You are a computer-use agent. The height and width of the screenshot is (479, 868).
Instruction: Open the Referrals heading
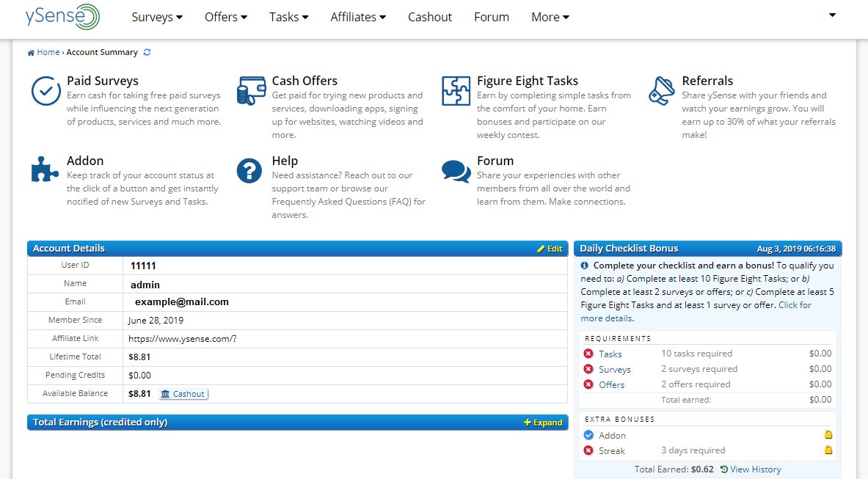pos(707,81)
